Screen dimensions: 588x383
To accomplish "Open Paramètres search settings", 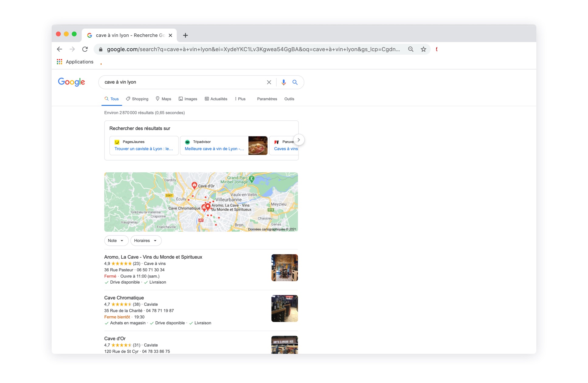I will (x=267, y=99).
